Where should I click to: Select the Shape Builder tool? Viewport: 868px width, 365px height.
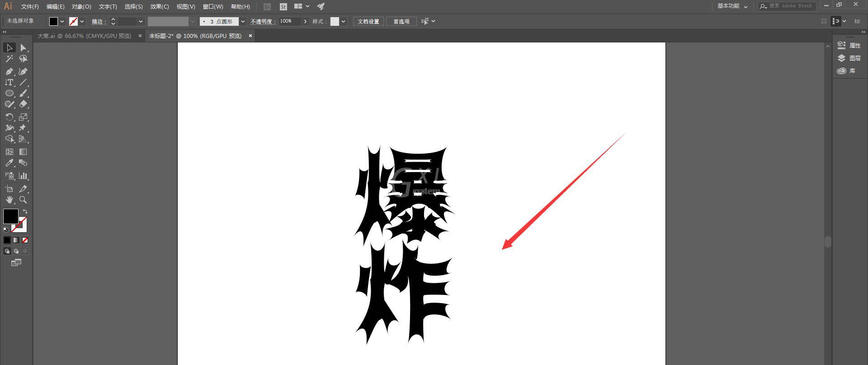tap(9, 139)
